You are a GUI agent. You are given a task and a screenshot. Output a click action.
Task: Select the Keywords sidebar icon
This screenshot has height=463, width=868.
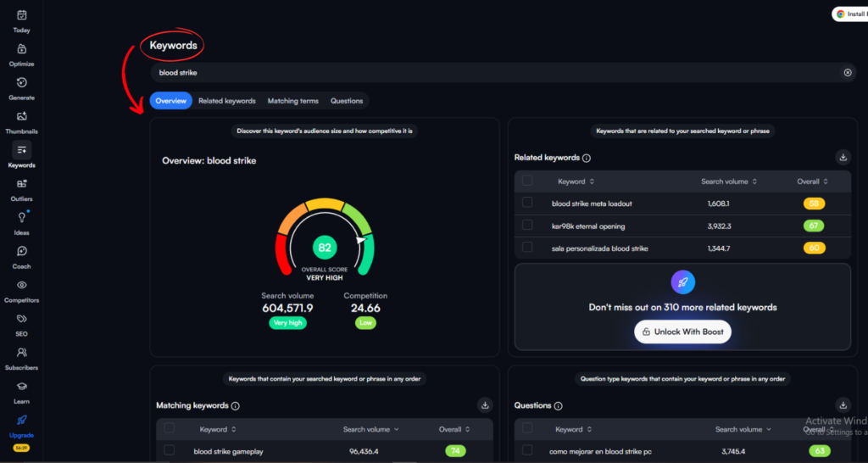[21, 149]
